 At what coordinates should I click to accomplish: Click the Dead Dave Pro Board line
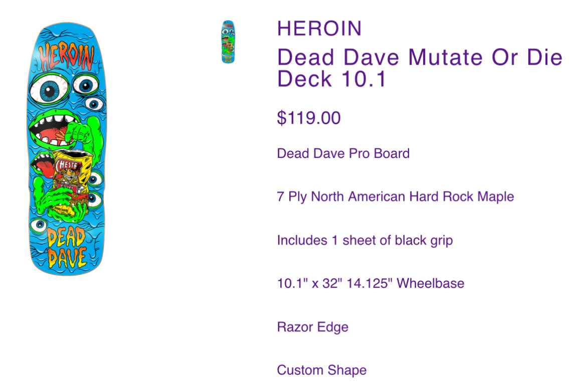[343, 153]
